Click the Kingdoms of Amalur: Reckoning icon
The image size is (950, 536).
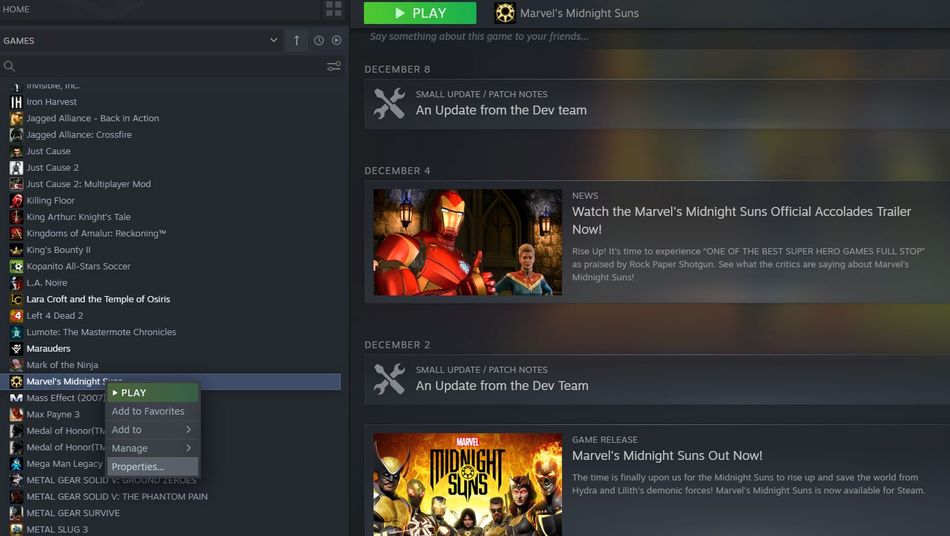[x=16, y=233]
